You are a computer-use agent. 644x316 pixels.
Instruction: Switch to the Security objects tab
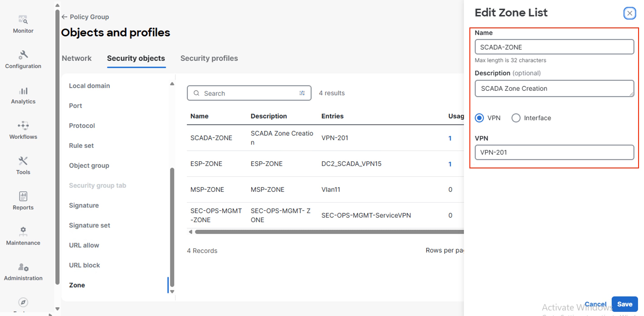(x=136, y=58)
